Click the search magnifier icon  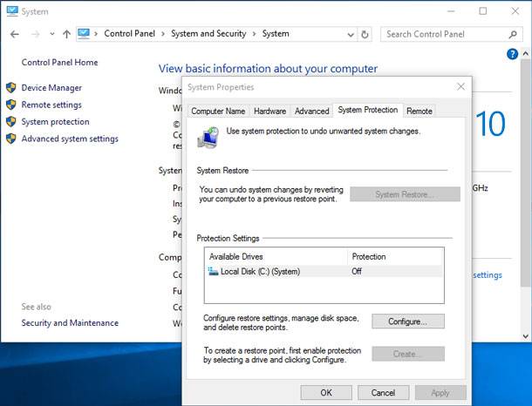click(513, 34)
